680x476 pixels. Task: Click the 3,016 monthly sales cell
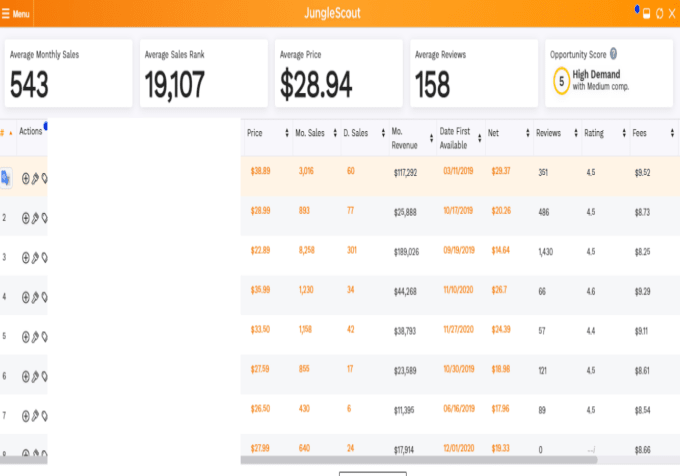(306, 171)
